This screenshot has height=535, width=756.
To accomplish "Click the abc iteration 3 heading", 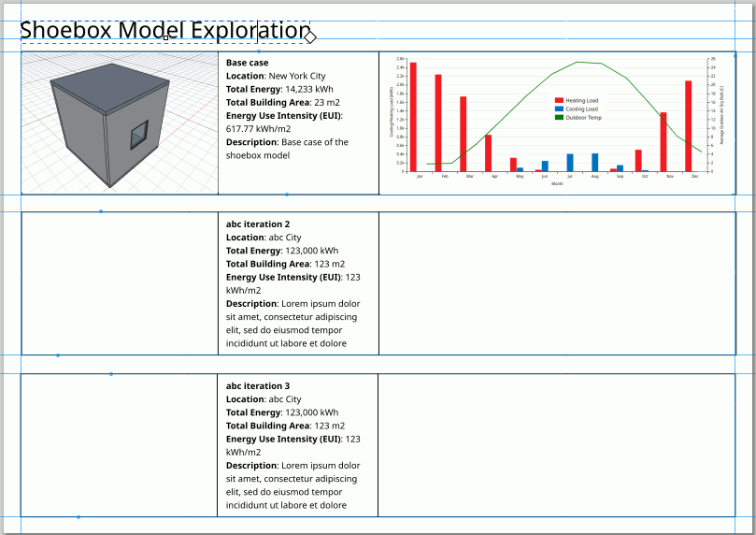I will (x=258, y=385).
